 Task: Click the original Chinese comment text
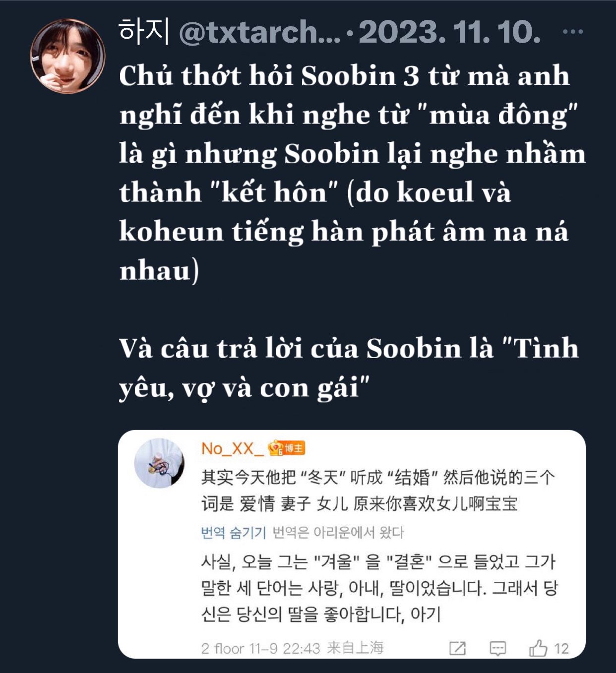coord(378,490)
